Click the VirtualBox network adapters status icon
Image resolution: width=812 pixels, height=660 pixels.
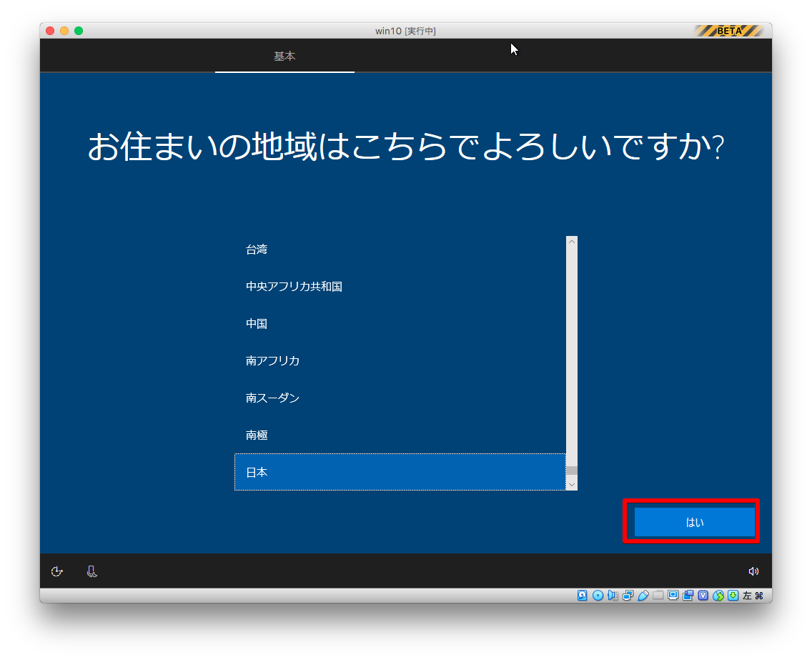[628, 595]
